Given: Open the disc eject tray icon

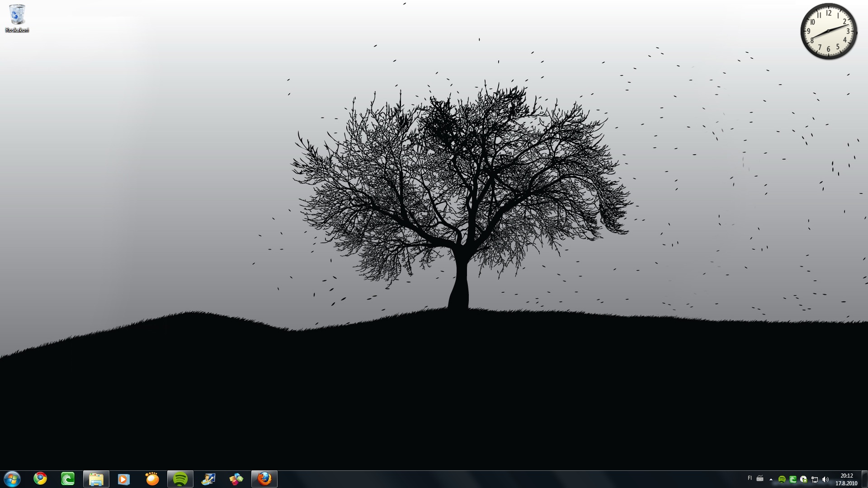Looking at the screenshot, I should [x=803, y=479].
